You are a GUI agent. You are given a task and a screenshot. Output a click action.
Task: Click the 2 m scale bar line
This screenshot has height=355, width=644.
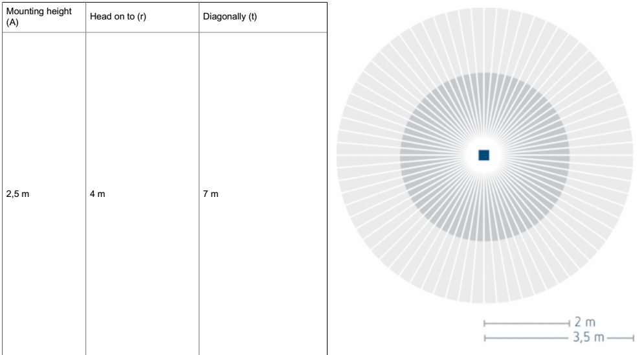527,324
